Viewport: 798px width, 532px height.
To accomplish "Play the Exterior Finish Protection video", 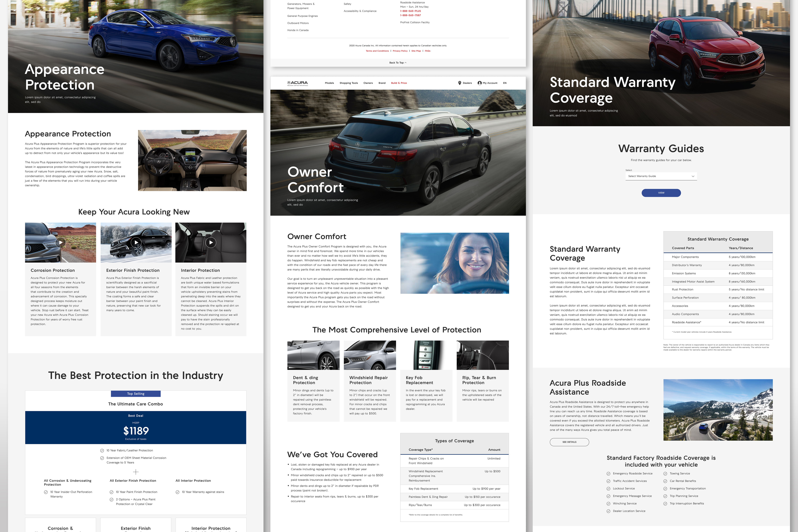I will [x=136, y=243].
